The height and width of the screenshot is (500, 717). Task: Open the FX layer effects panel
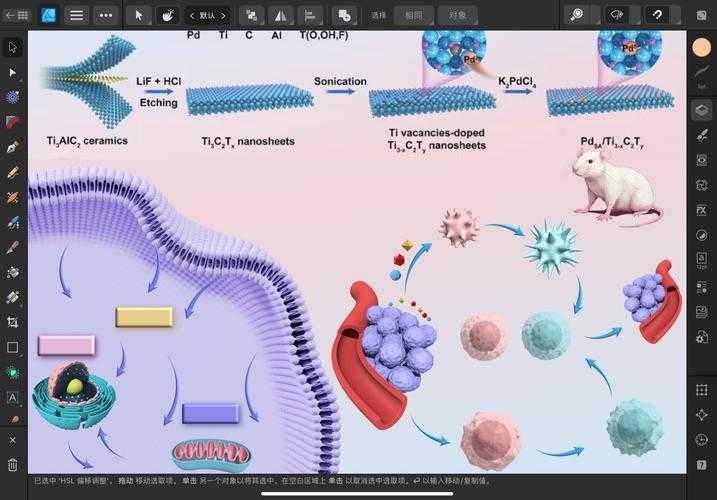click(x=701, y=210)
